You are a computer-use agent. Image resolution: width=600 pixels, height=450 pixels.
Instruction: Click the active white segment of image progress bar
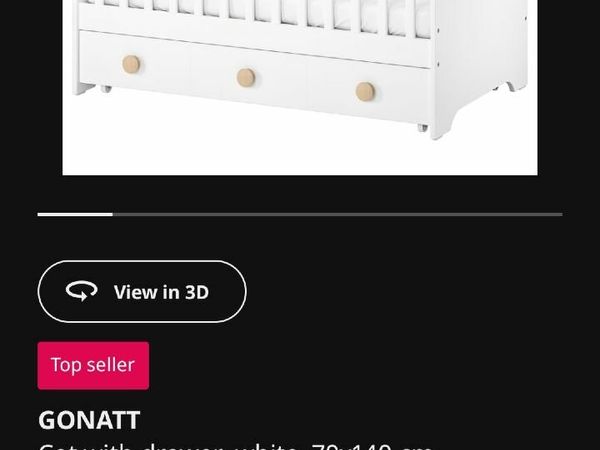click(x=75, y=214)
